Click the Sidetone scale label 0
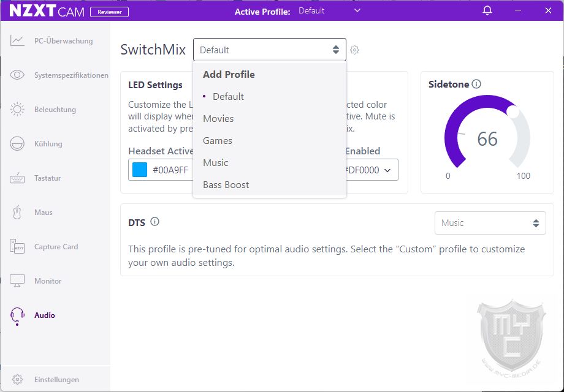This screenshot has height=392, width=564. (x=448, y=176)
